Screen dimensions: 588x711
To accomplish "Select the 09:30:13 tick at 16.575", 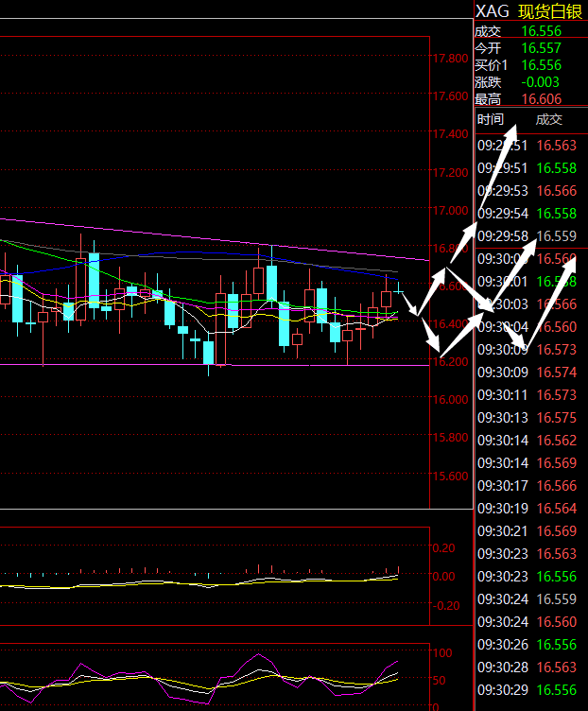I will [x=529, y=417].
